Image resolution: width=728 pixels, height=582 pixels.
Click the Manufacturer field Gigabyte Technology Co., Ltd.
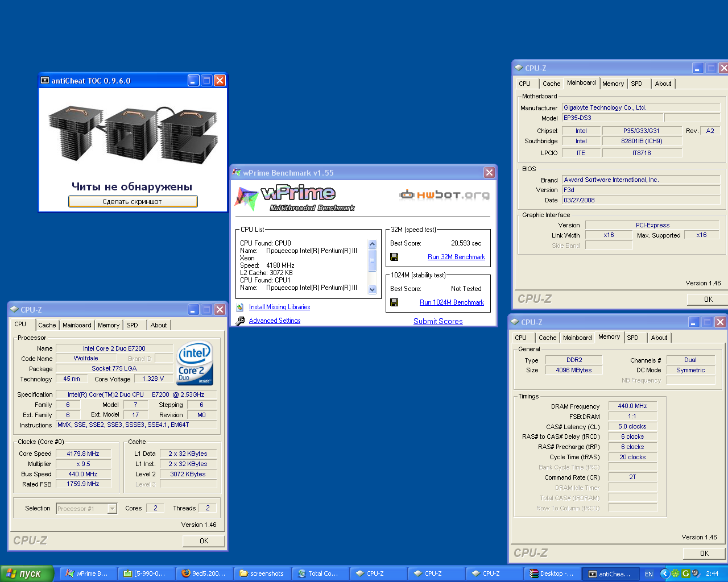tap(641, 107)
